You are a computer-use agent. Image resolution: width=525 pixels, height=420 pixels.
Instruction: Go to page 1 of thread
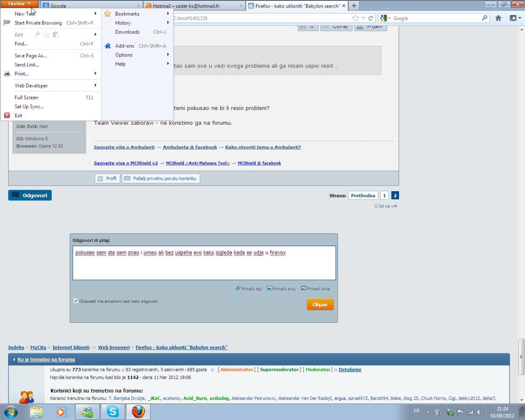click(x=384, y=196)
